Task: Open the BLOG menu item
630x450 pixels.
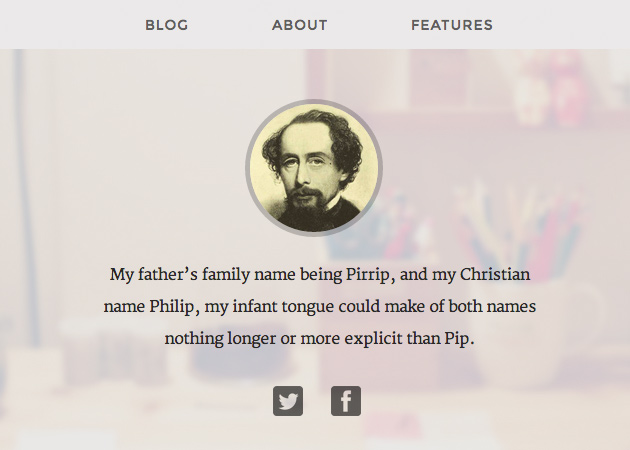Action: [x=166, y=25]
